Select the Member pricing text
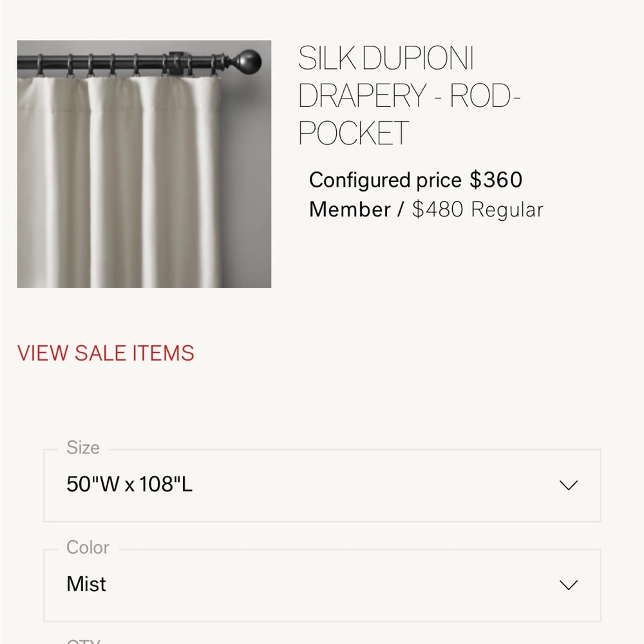This screenshot has width=644, height=644. (348, 209)
